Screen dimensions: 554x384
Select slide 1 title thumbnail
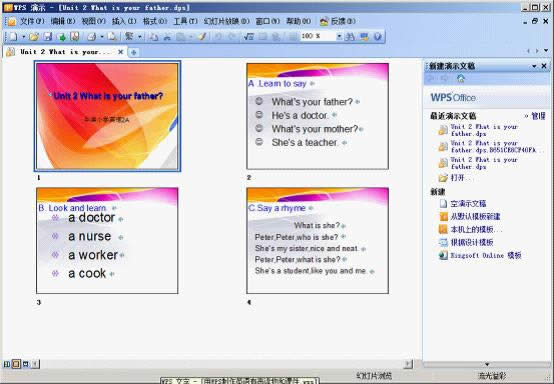click(x=107, y=116)
